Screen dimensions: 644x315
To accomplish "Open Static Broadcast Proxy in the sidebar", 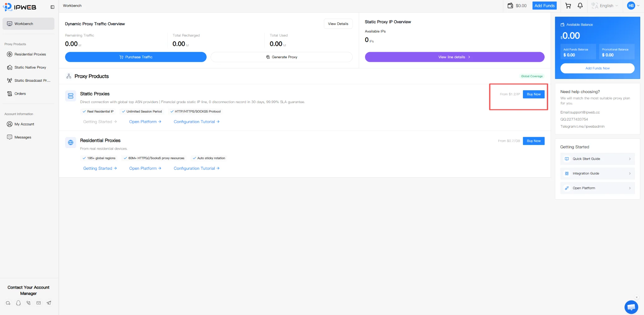I will [x=28, y=80].
